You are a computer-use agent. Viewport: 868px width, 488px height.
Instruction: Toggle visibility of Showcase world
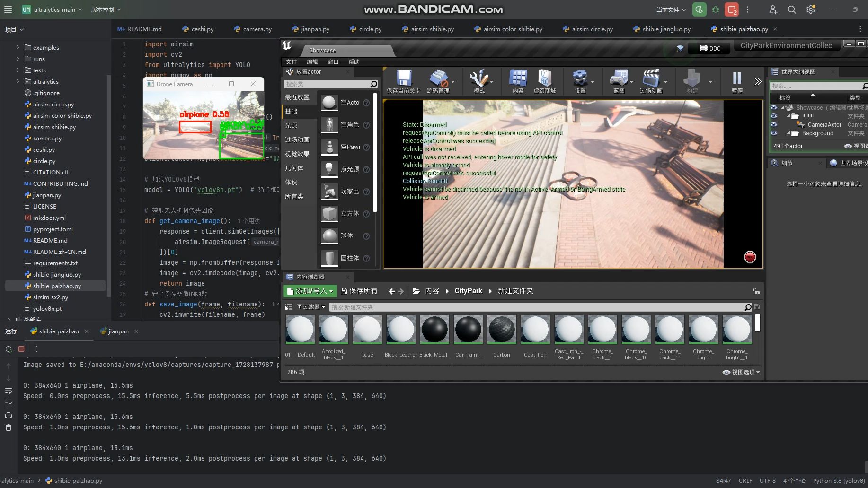774,108
